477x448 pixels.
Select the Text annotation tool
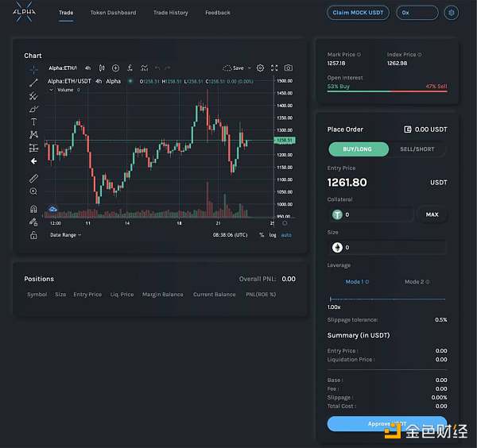pos(33,122)
